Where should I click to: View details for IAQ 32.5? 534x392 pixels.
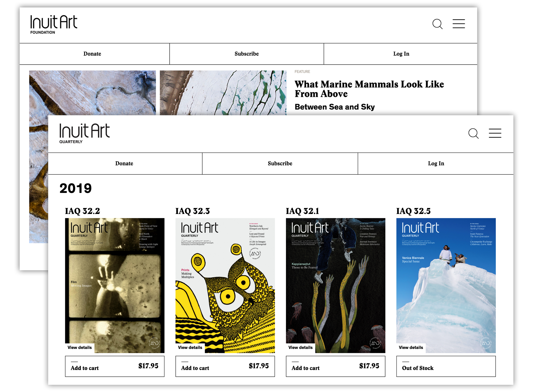pyautogui.click(x=411, y=348)
